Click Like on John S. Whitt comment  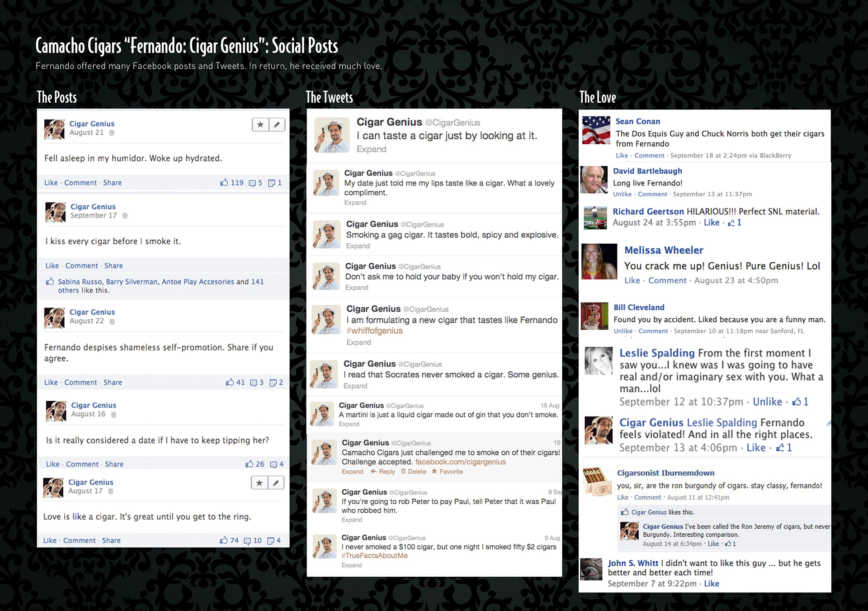(x=712, y=583)
